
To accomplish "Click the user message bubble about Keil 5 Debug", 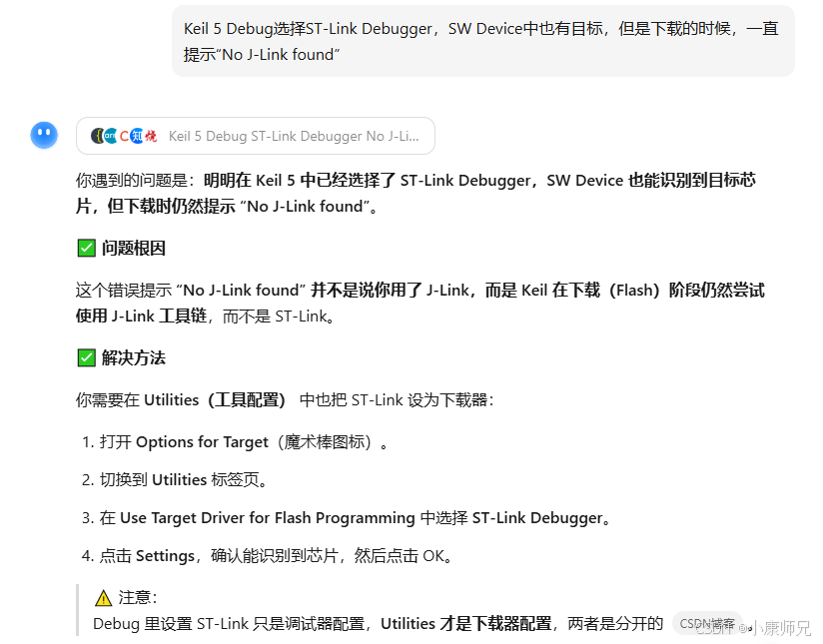I will coord(482,41).
